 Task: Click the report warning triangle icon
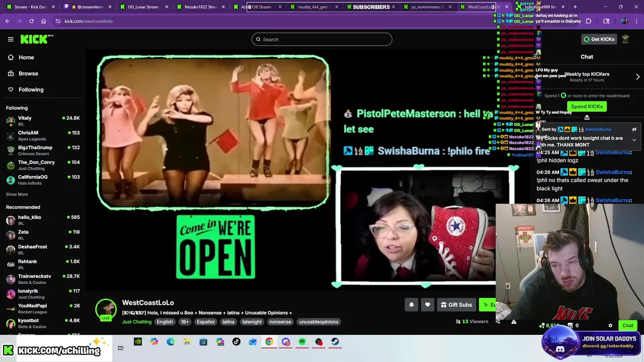(514, 322)
